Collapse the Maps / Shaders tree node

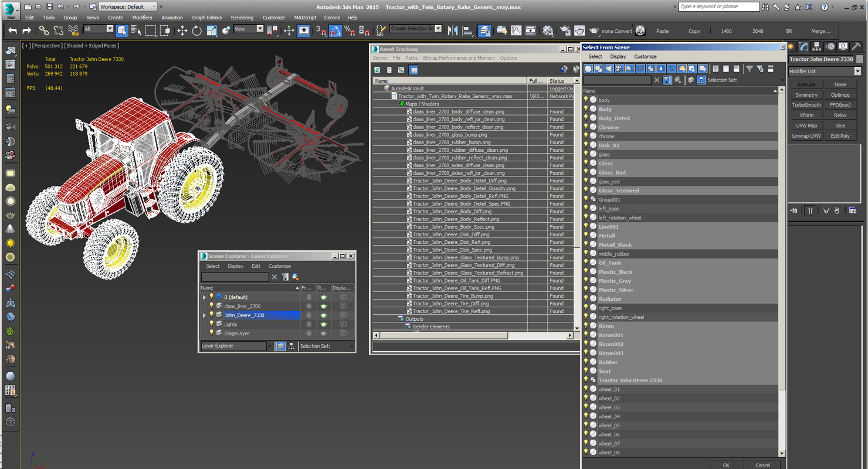click(402, 104)
